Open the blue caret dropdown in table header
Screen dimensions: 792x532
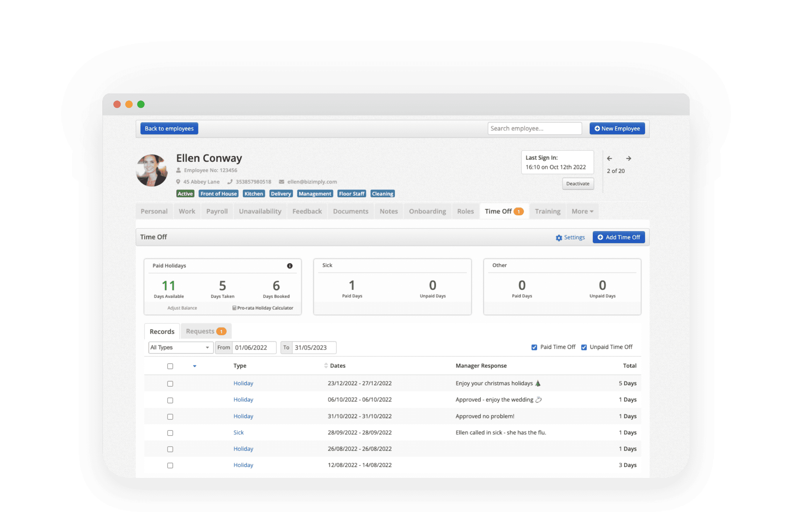coord(195,366)
